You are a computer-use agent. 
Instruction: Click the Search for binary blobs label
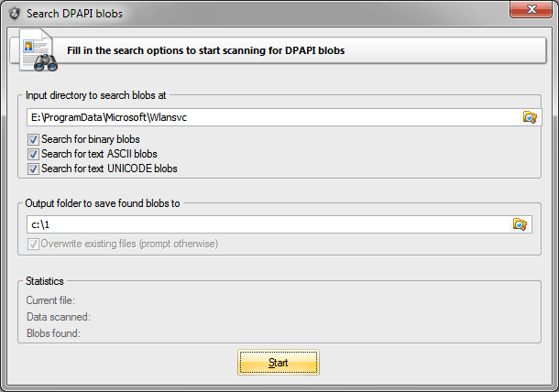[91, 139]
